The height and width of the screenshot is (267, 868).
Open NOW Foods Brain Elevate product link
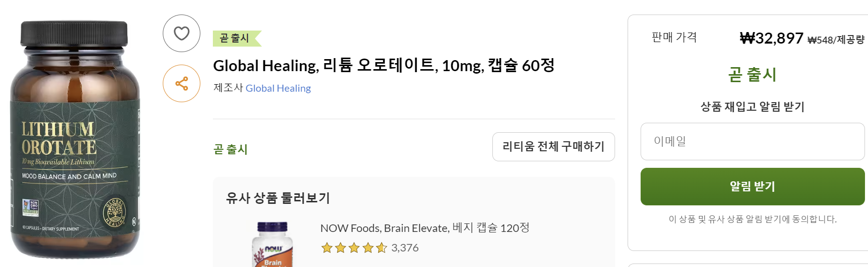tap(425, 228)
